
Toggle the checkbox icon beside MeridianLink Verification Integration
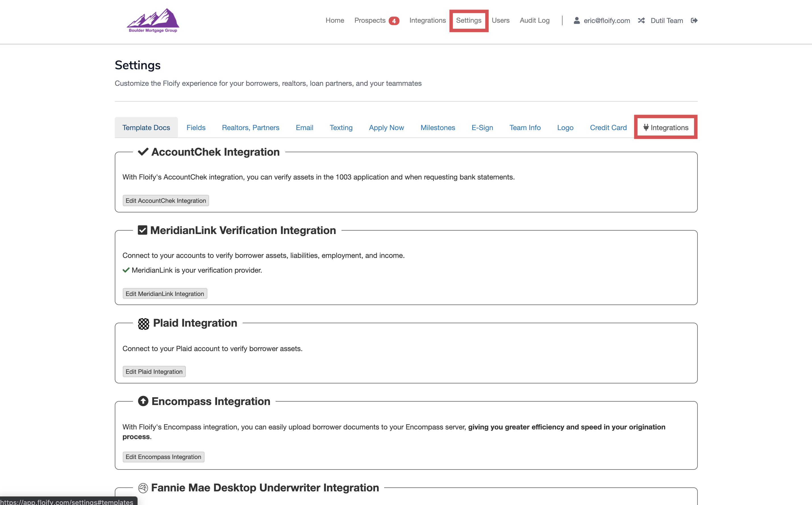click(x=142, y=230)
